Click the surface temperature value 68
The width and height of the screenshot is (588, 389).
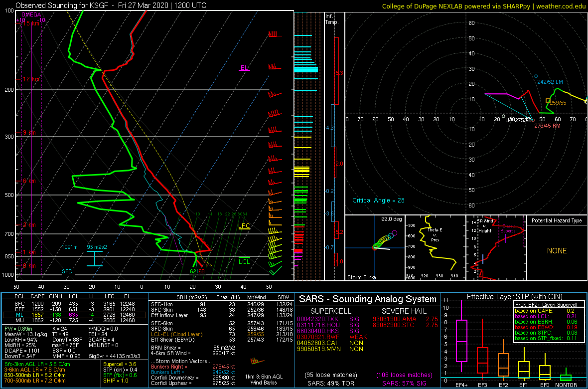click(201, 271)
